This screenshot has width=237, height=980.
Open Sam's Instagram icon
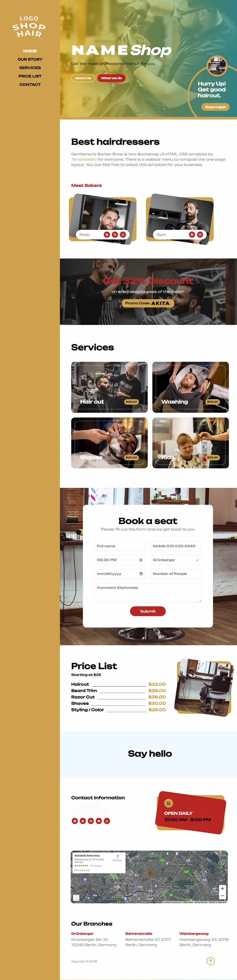(x=200, y=235)
